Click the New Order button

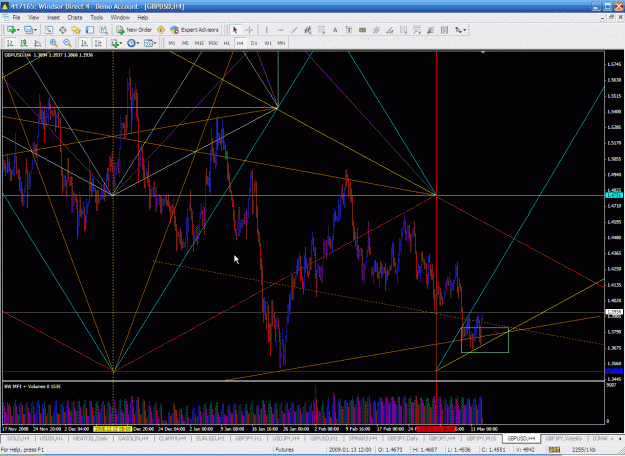[134, 30]
